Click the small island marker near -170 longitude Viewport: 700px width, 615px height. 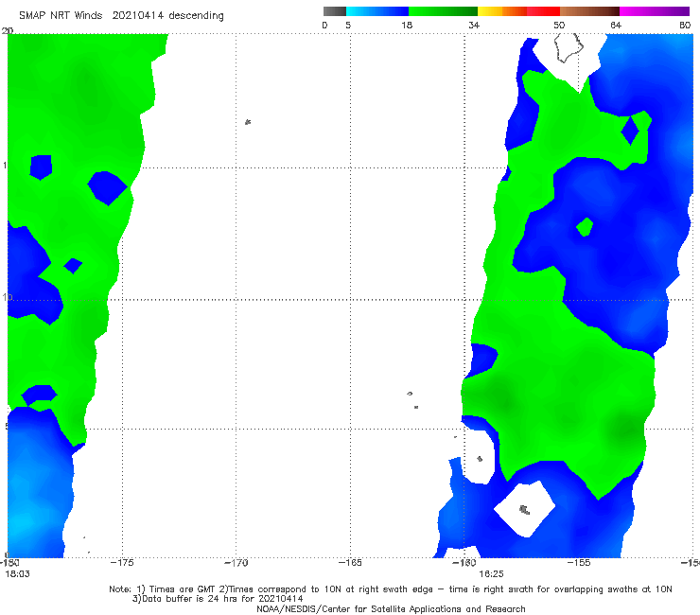click(248, 122)
